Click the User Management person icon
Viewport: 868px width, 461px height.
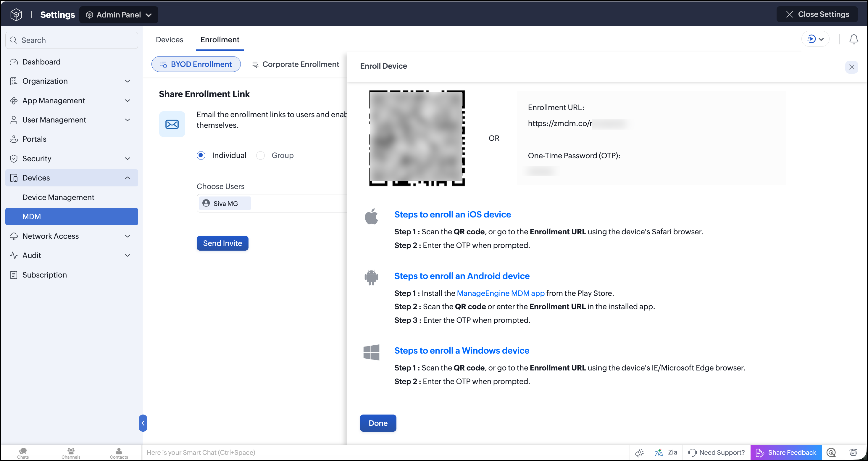coord(14,120)
